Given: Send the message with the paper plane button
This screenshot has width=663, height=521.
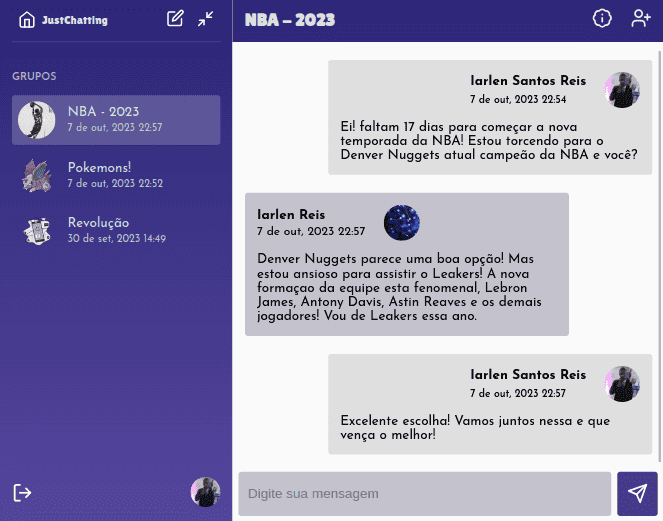Looking at the screenshot, I should 637,494.
